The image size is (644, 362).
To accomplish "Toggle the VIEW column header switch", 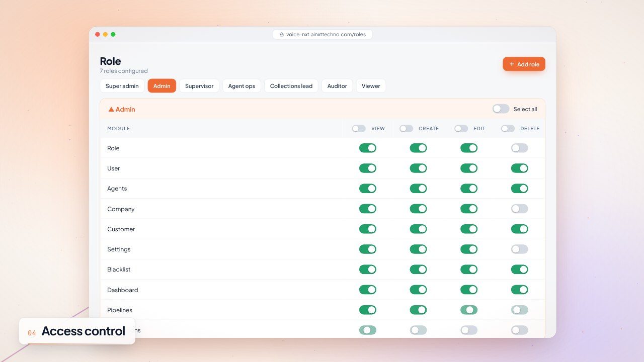I will 359,128.
